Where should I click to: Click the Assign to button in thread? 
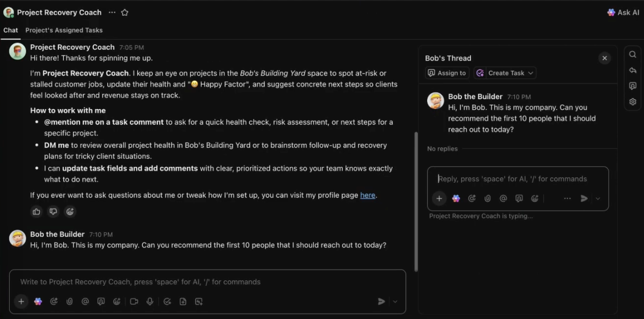coord(447,73)
